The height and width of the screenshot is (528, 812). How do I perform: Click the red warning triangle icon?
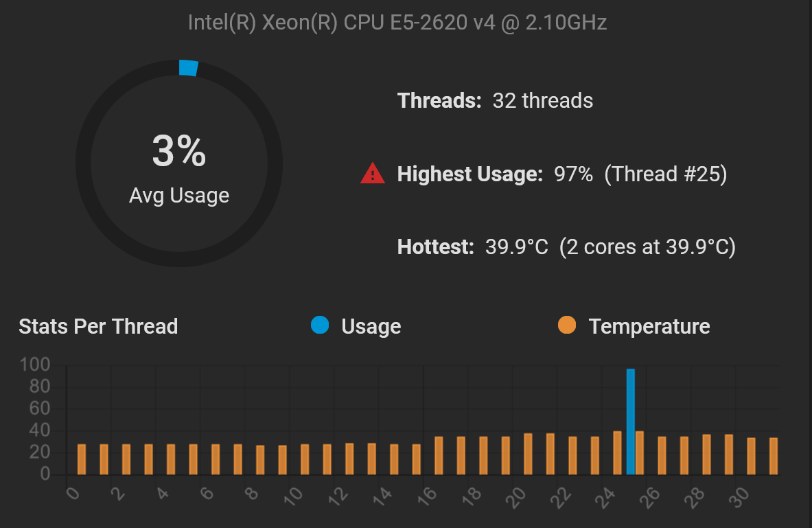point(372,174)
